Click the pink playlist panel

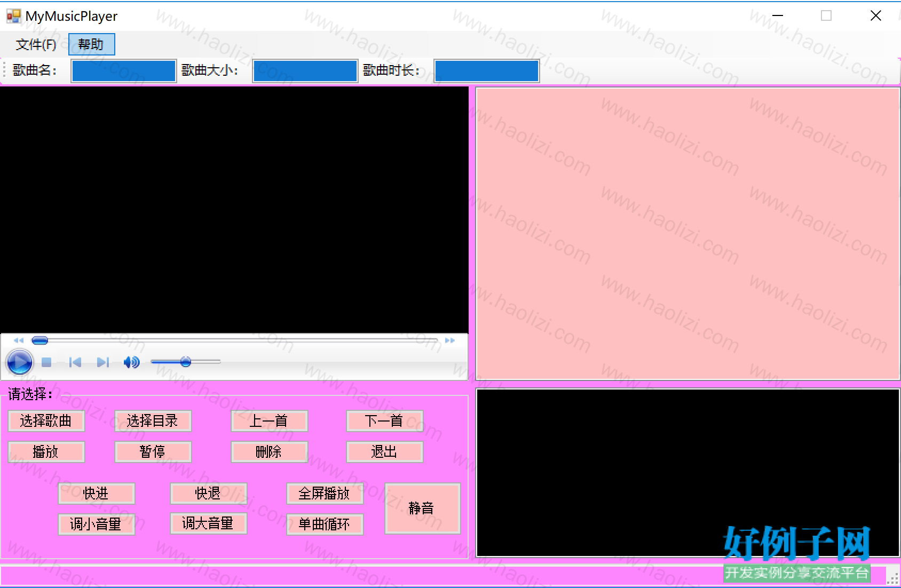tap(687, 234)
